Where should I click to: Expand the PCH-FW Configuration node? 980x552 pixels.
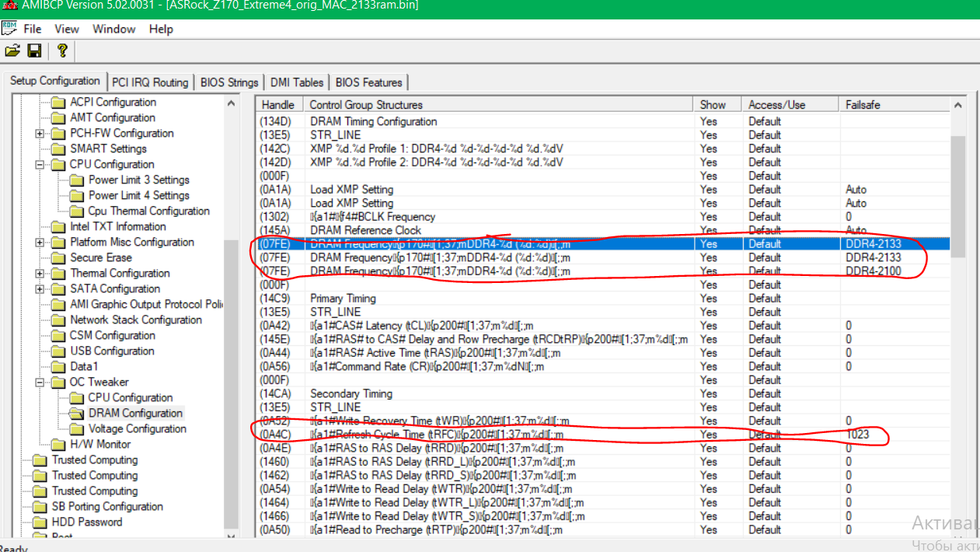tap(40, 133)
